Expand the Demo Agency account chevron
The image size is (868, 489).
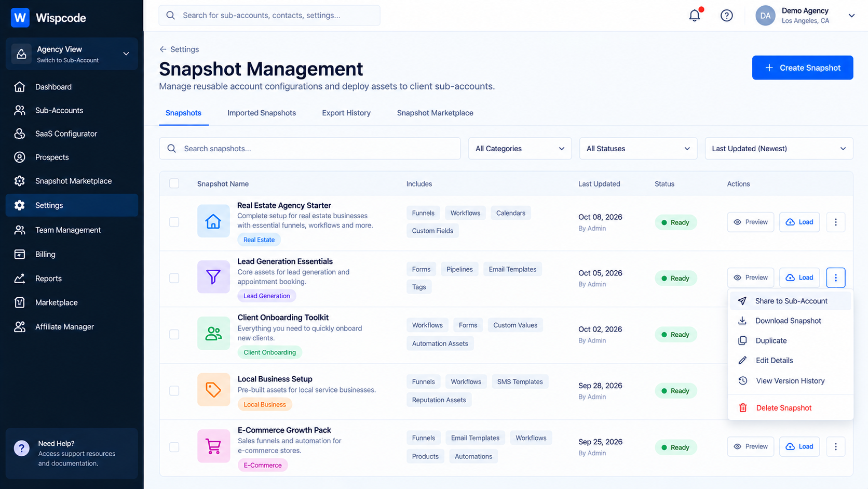851,16
